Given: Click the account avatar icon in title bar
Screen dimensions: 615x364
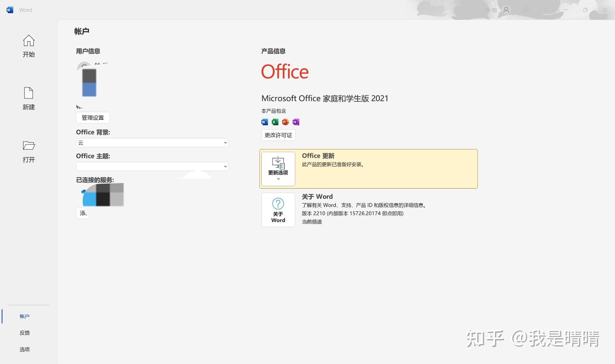Looking at the screenshot, I should tap(506, 10).
